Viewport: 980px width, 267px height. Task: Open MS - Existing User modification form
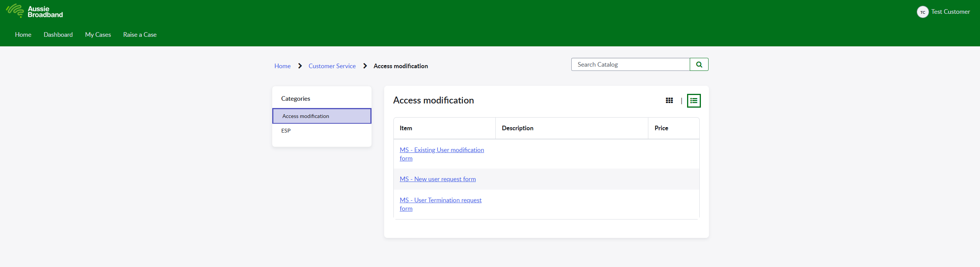(x=442, y=150)
